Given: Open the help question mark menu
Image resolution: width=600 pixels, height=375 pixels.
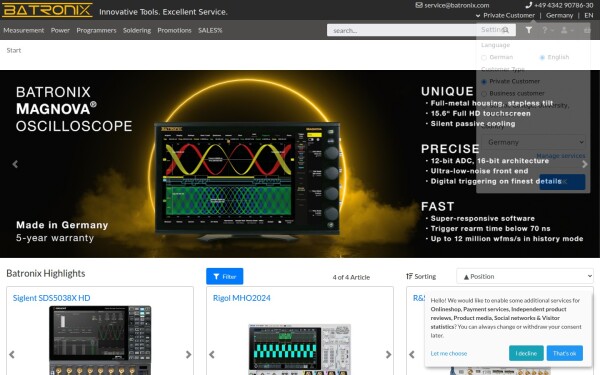Looking at the screenshot, I should (546, 30).
